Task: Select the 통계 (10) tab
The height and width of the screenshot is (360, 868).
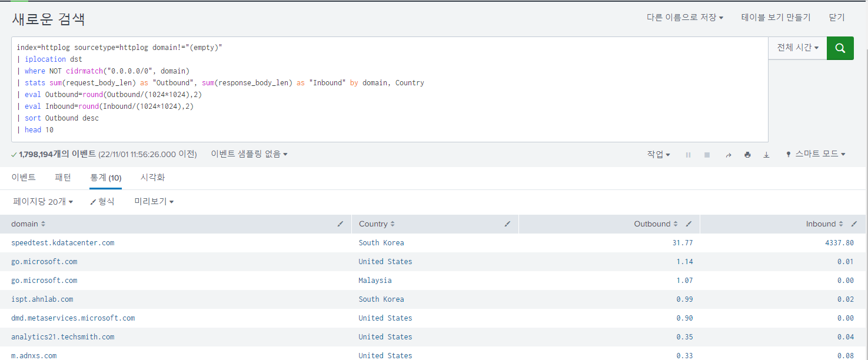Action: [106, 178]
